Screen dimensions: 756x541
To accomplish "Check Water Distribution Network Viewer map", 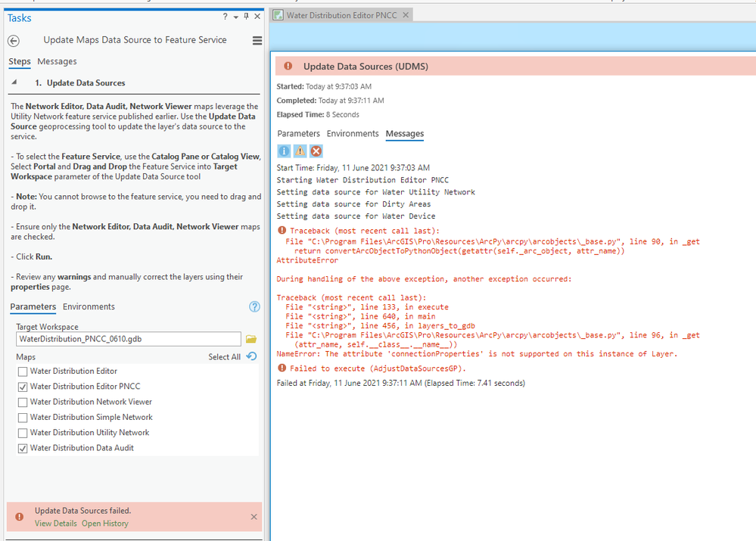I will [x=23, y=403].
